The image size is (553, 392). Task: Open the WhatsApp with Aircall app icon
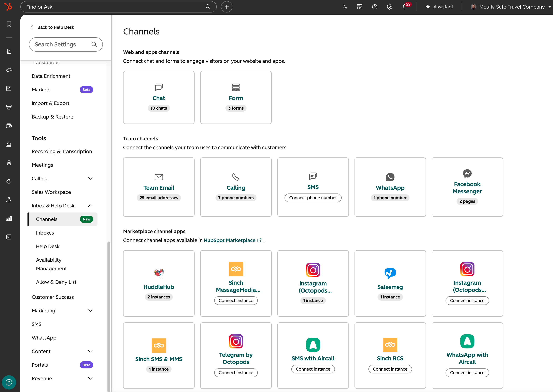(x=467, y=341)
